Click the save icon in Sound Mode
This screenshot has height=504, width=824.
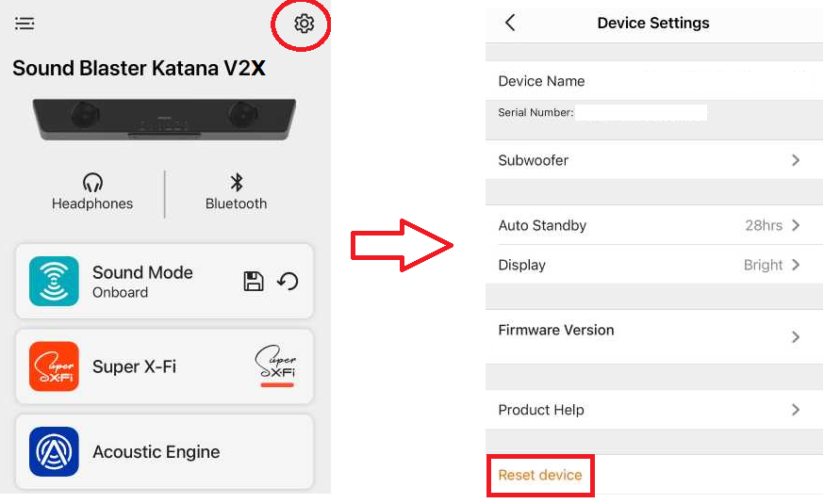[x=254, y=281]
